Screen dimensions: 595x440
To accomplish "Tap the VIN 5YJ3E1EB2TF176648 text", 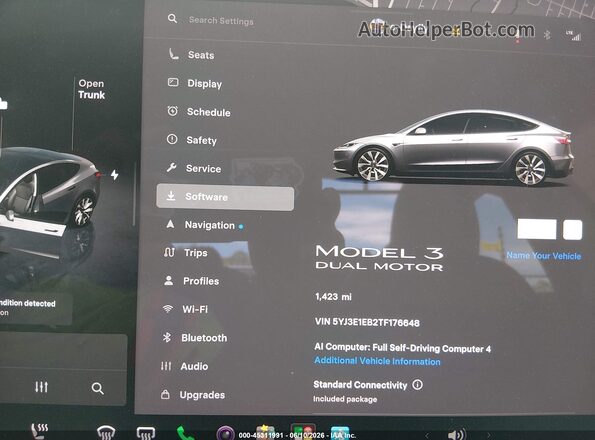I will click(367, 322).
